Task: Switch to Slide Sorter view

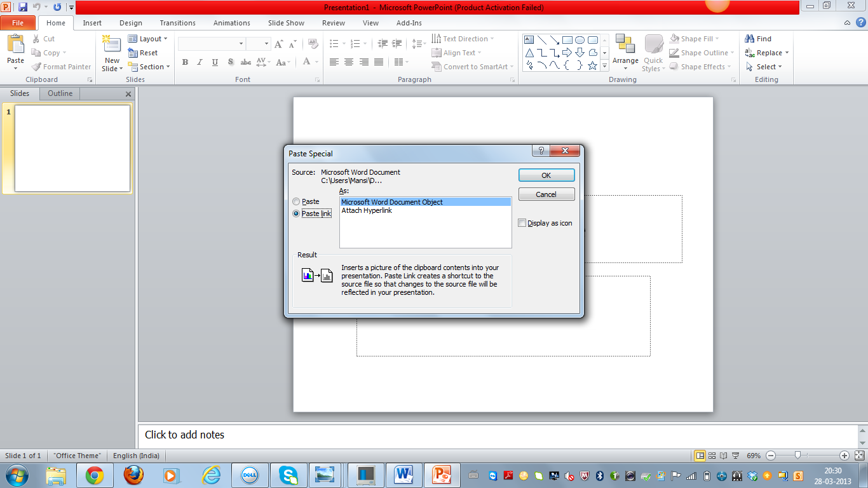Action: pyautogui.click(x=712, y=456)
